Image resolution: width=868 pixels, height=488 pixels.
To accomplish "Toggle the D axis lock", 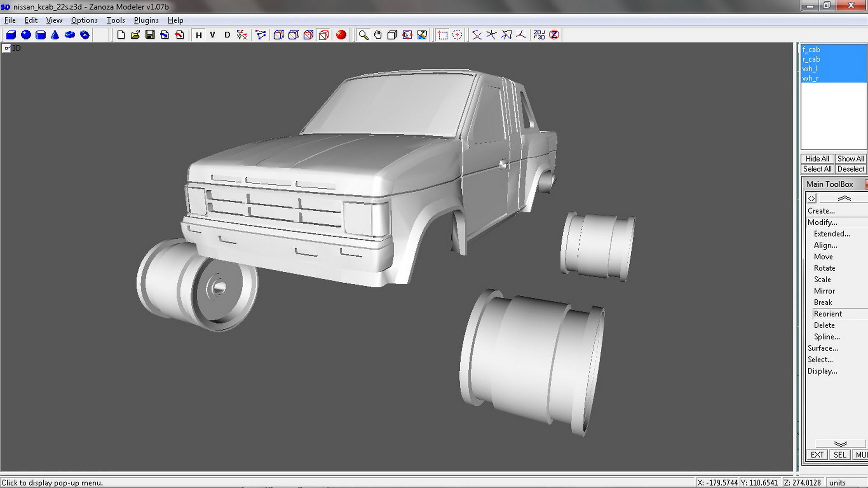I will [x=227, y=35].
